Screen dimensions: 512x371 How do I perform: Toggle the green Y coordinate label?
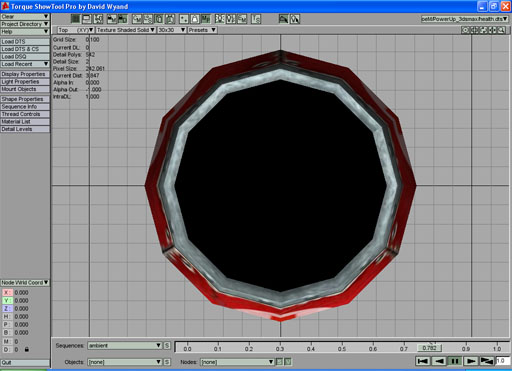7,301
